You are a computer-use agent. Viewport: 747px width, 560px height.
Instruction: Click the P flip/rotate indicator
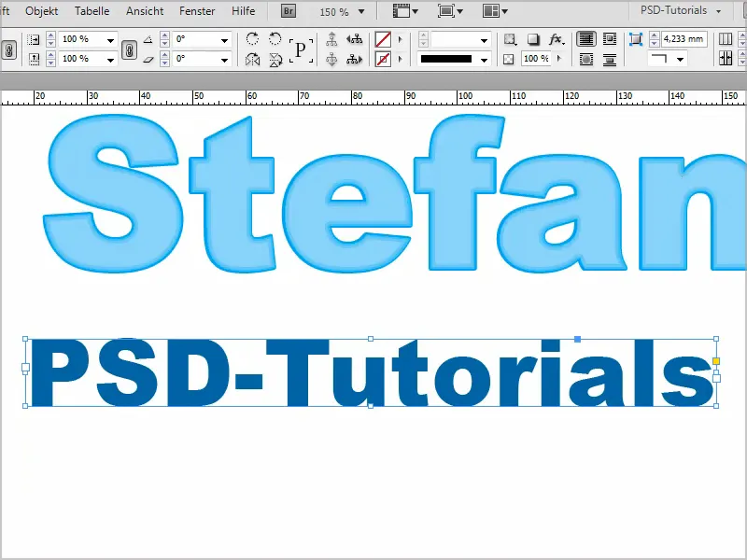(x=301, y=49)
